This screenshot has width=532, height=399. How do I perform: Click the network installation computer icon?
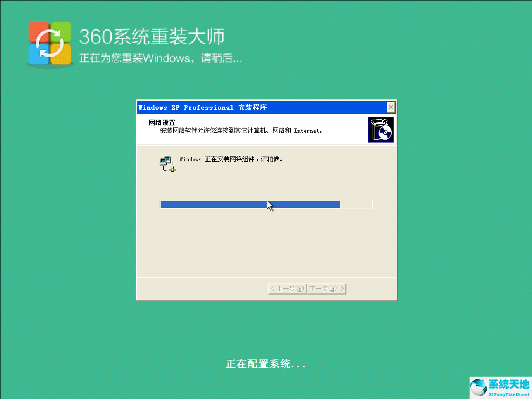[167, 162]
